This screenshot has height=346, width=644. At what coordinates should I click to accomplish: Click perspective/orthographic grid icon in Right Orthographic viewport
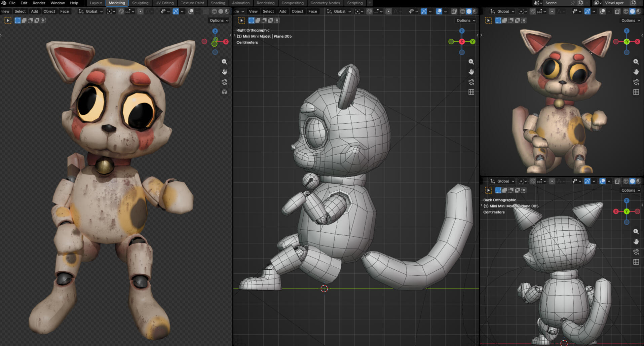[x=471, y=92]
